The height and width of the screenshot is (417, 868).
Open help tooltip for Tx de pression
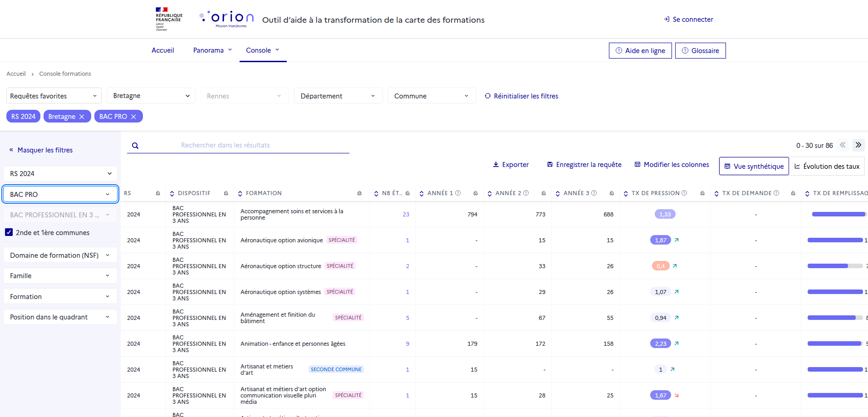[684, 193]
